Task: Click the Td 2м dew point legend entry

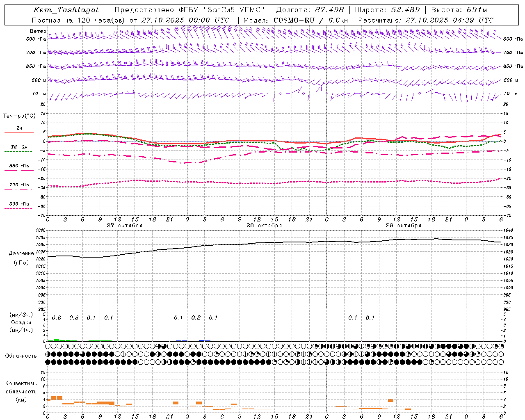Action: (x=19, y=147)
